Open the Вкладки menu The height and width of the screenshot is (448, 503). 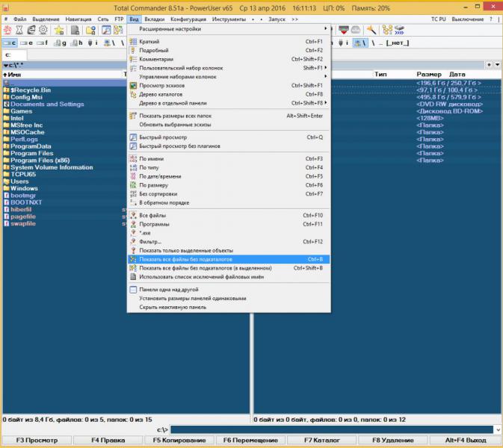[154, 19]
